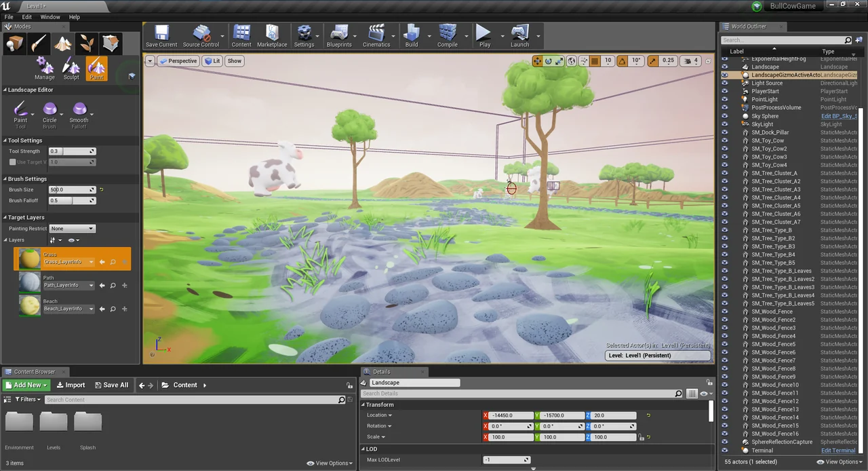Open surface snapping options
The height and width of the screenshot is (471, 868).
click(x=583, y=61)
